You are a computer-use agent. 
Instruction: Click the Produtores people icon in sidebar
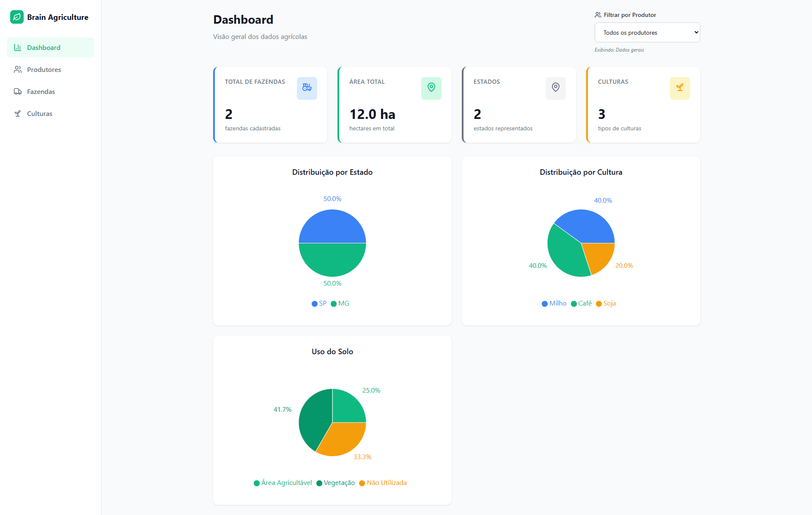click(18, 69)
